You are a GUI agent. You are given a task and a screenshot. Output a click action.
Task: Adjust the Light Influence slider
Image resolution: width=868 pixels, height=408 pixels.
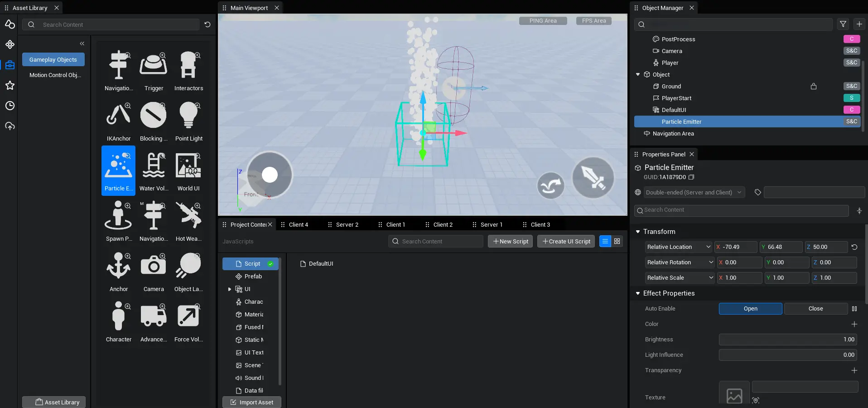[788, 355]
